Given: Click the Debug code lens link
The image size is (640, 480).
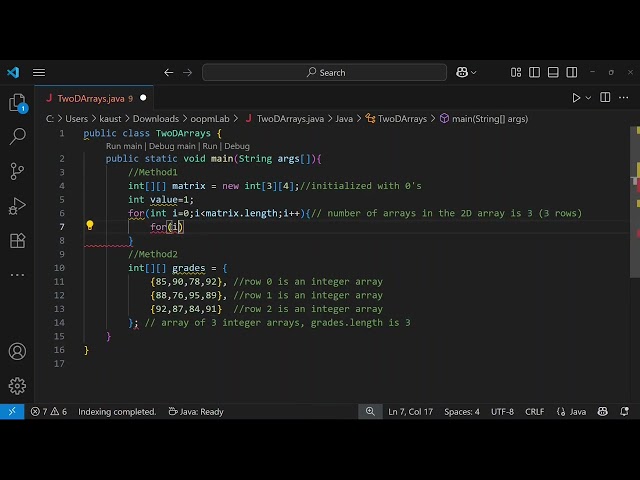Looking at the screenshot, I should pyautogui.click(x=237, y=146).
